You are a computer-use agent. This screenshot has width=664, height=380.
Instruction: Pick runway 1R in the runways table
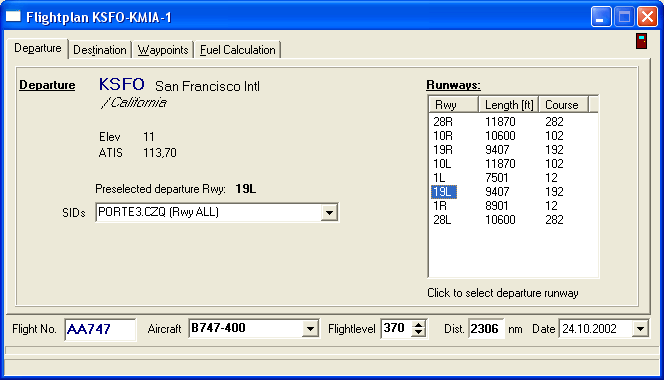513,206
